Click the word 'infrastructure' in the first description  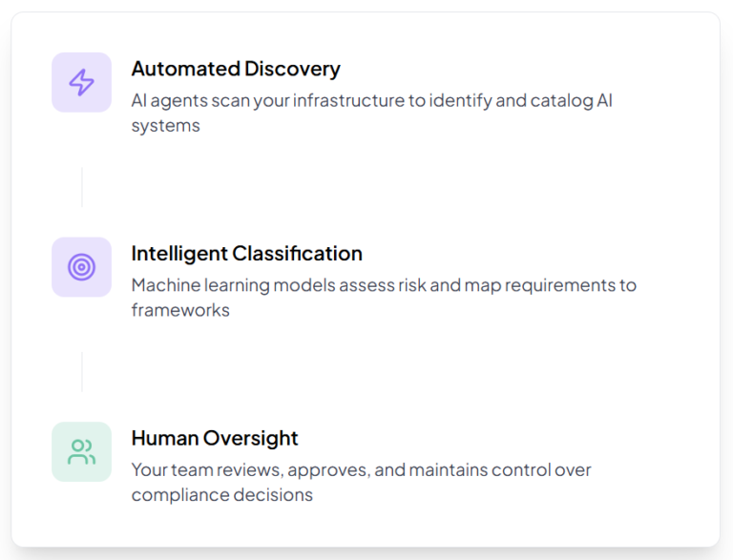pos(348,100)
